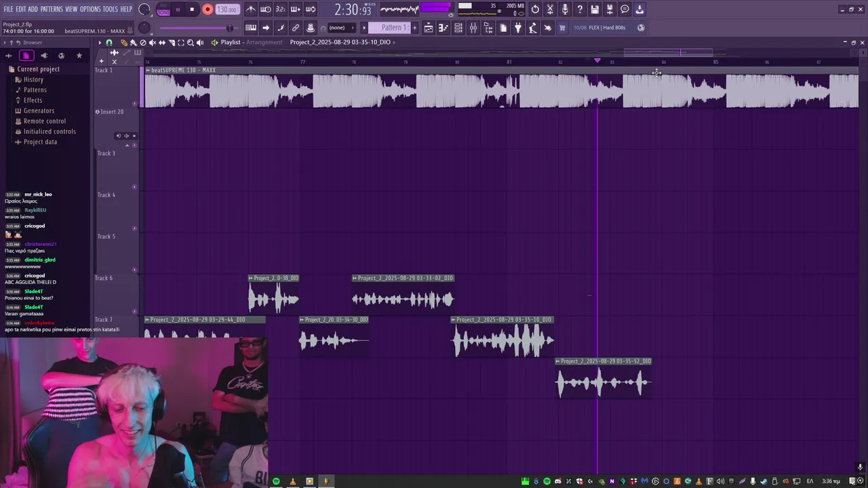This screenshot has height=488, width=868.
Task: Open the Channel rack icon
Action: (x=458, y=28)
